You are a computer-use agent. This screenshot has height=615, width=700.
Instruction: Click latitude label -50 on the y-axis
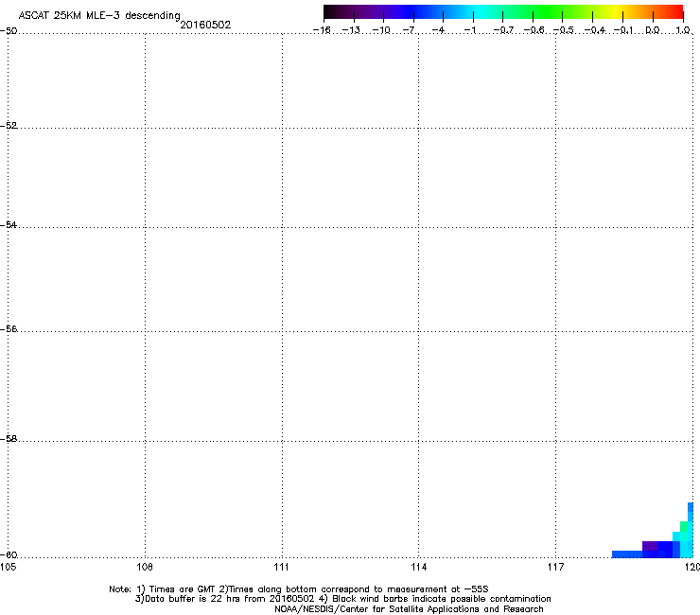9,31
